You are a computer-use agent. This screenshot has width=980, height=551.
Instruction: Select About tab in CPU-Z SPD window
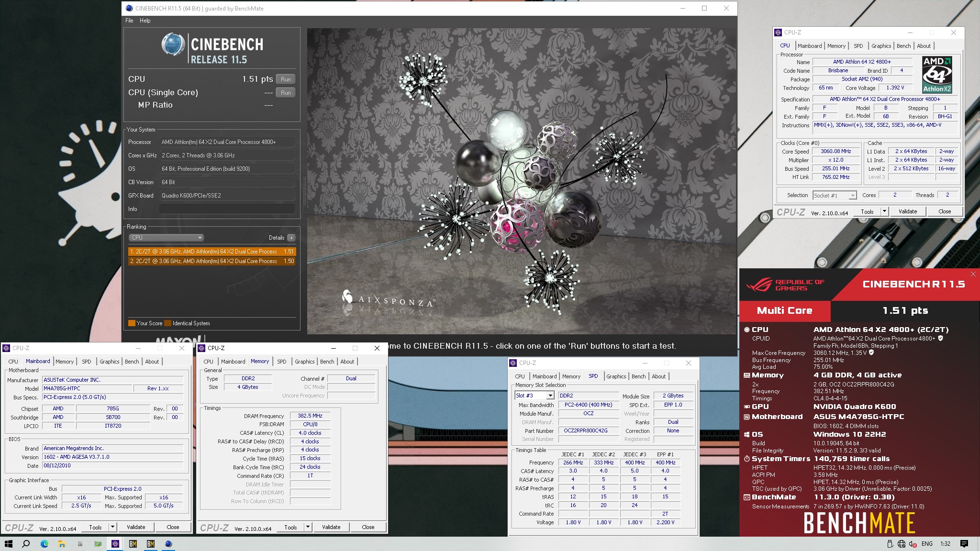point(659,376)
